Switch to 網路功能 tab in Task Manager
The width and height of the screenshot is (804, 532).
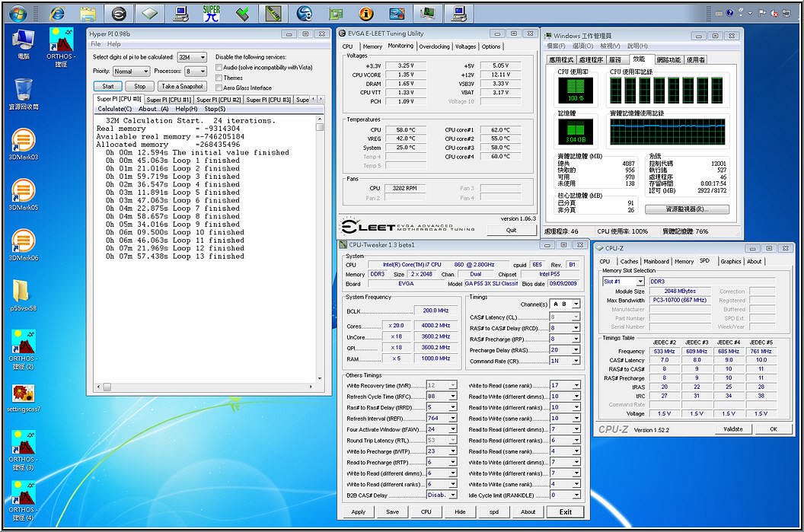coord(668,60)
